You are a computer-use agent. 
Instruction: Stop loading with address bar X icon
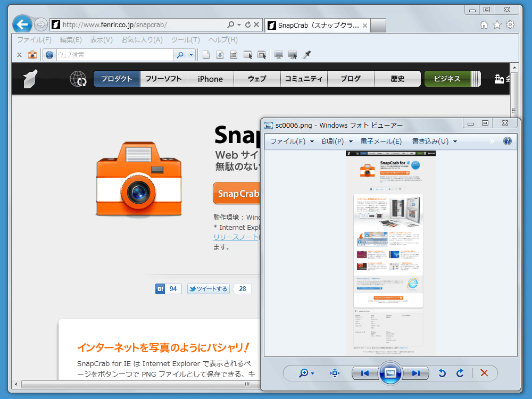click(256, 25)
